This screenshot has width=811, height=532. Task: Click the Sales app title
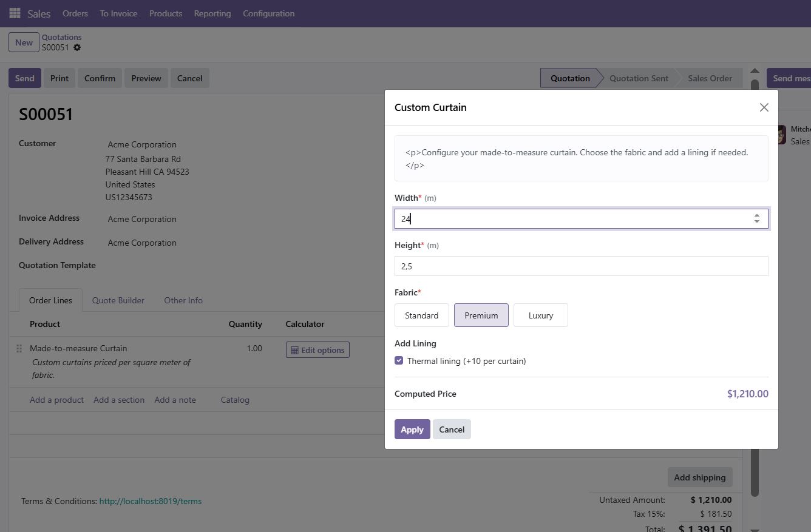tap(39, 13)
